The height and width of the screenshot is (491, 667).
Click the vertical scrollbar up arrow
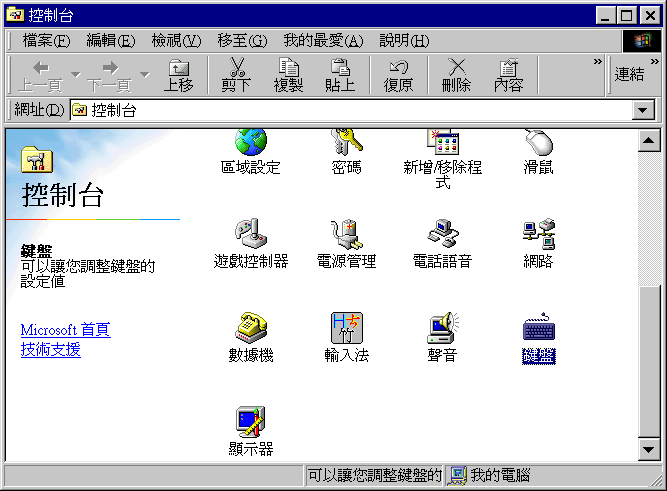click(x=647, y=139)
